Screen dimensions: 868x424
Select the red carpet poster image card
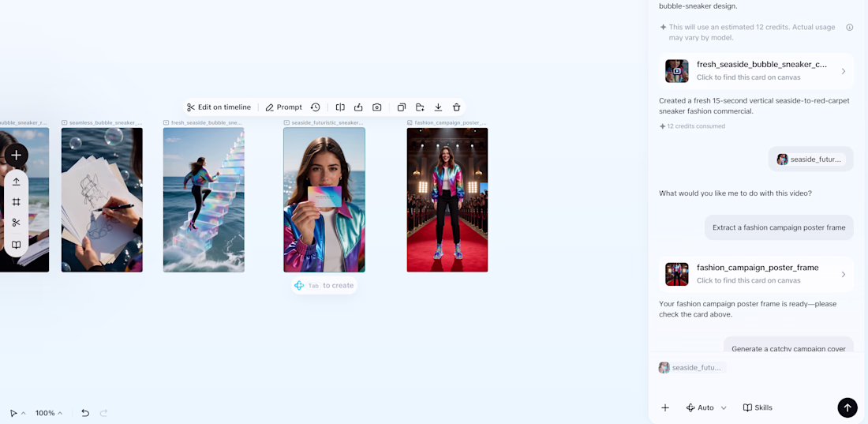pos(447,200)
